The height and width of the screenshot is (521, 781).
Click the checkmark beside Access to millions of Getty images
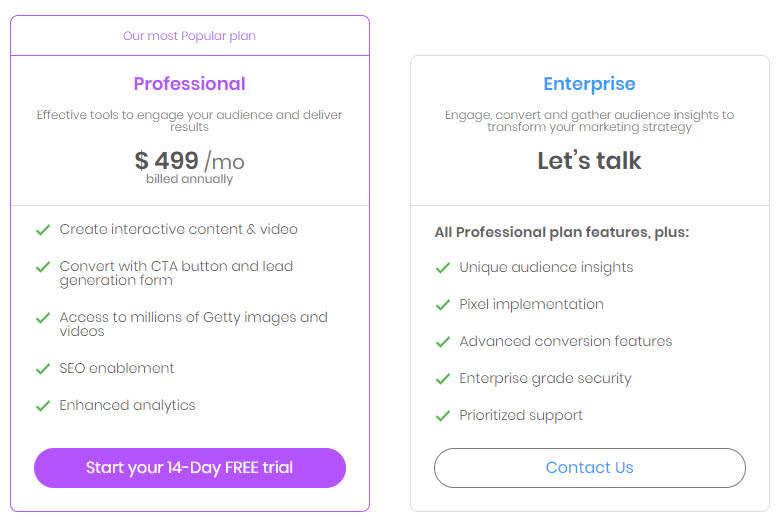(43, 318)
